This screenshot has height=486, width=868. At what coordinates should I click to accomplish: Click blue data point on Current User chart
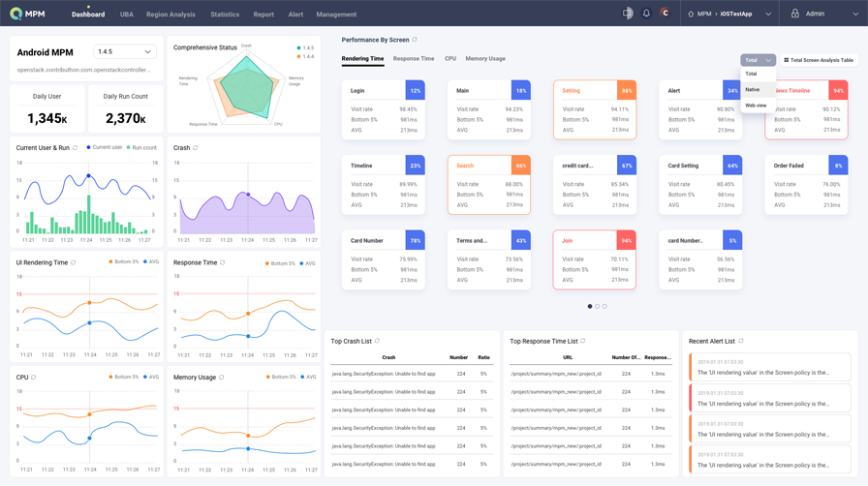pyautogui.click(x=88, y=176)
